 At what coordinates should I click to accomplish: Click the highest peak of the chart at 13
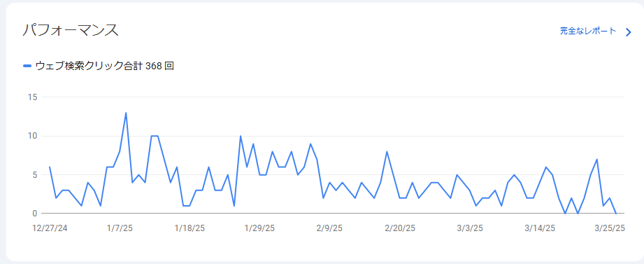[126, 113]
